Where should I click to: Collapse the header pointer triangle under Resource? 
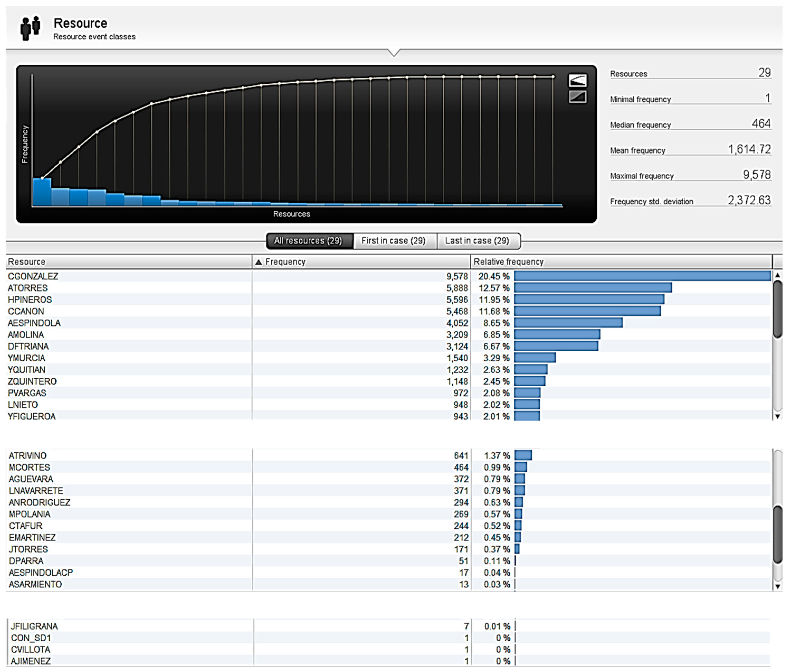click(x=394, y=53)
